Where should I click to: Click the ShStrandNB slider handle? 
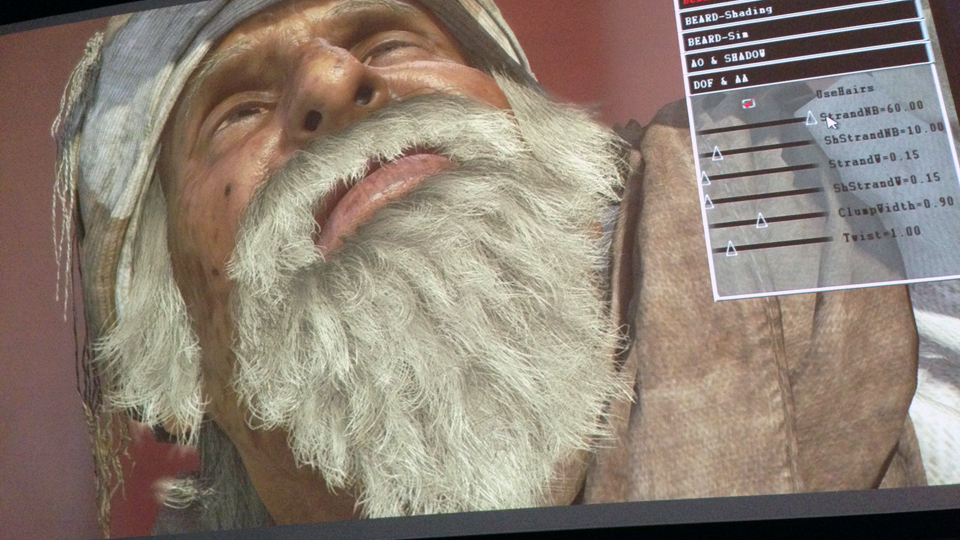[717, 153]
